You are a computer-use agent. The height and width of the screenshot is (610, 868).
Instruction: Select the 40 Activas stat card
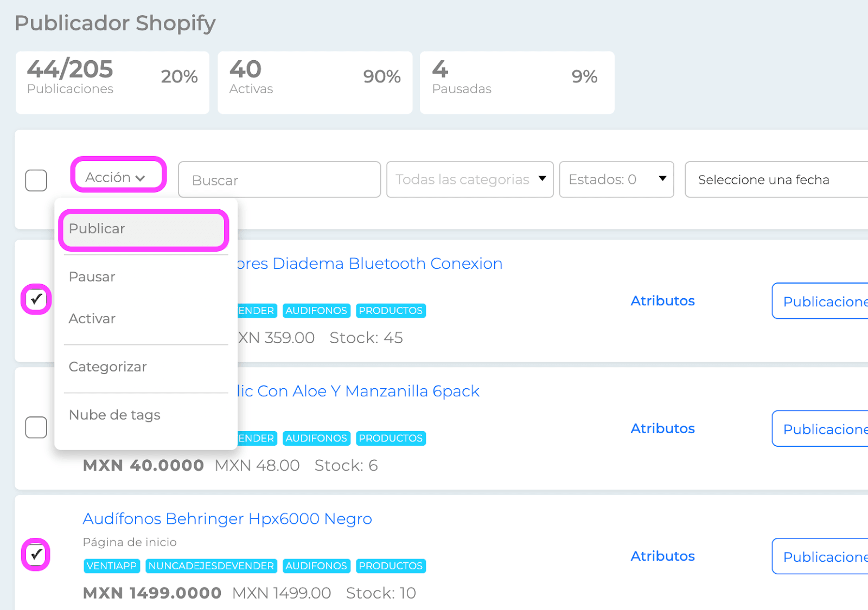(x=315, y=82)
